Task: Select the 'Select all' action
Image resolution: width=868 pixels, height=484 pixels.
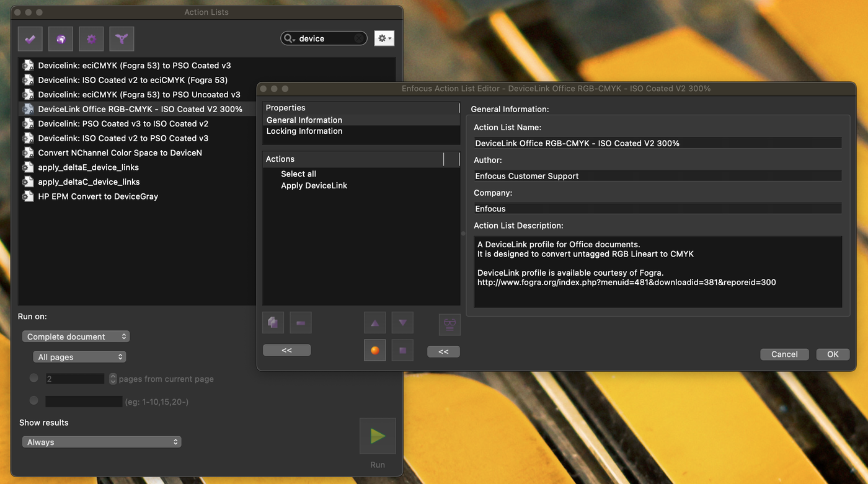Action: tap(298, 174)
